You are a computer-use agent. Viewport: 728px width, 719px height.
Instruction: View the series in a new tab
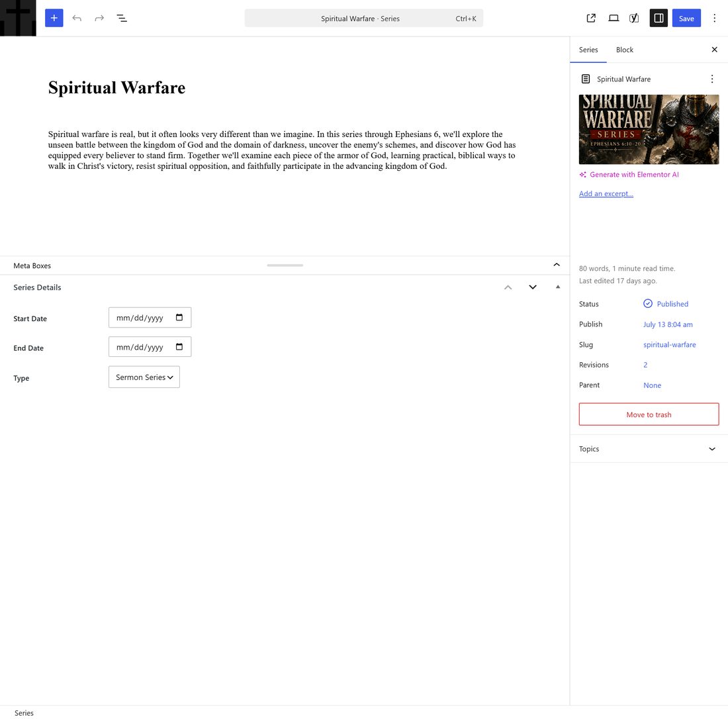coord(591,18)
